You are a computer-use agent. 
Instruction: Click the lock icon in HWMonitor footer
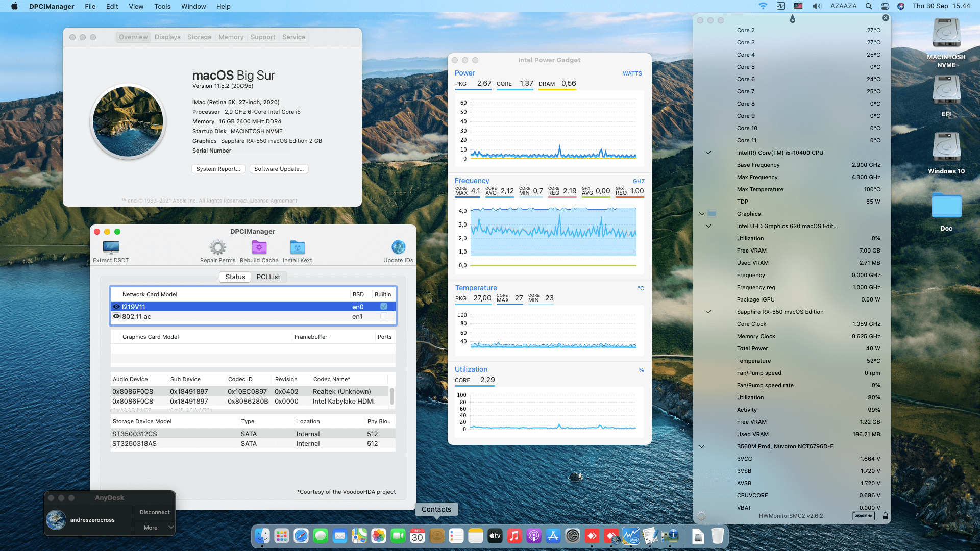click(885, 516)
